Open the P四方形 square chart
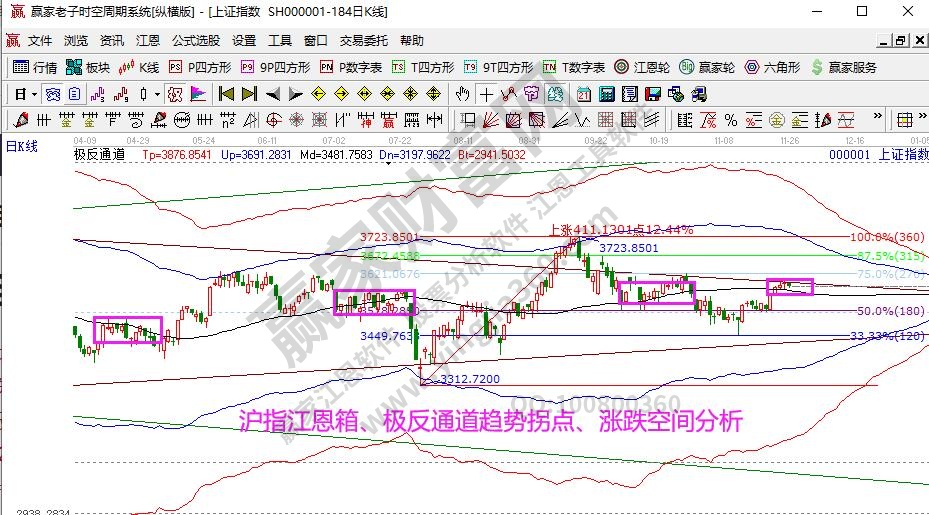The image size is (929, 515). [x=200, y=67]
